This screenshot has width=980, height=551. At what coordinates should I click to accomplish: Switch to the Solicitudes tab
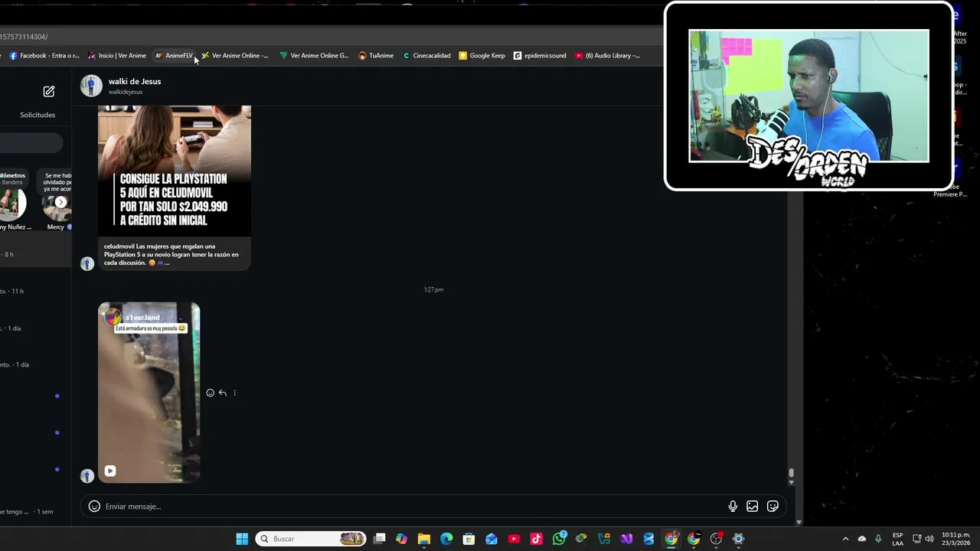pyautogui.click(x=38, y=115)
